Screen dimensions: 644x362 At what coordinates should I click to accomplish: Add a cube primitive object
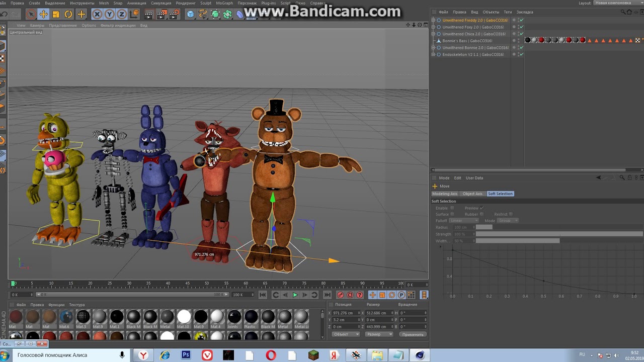[x=191, y=14]
